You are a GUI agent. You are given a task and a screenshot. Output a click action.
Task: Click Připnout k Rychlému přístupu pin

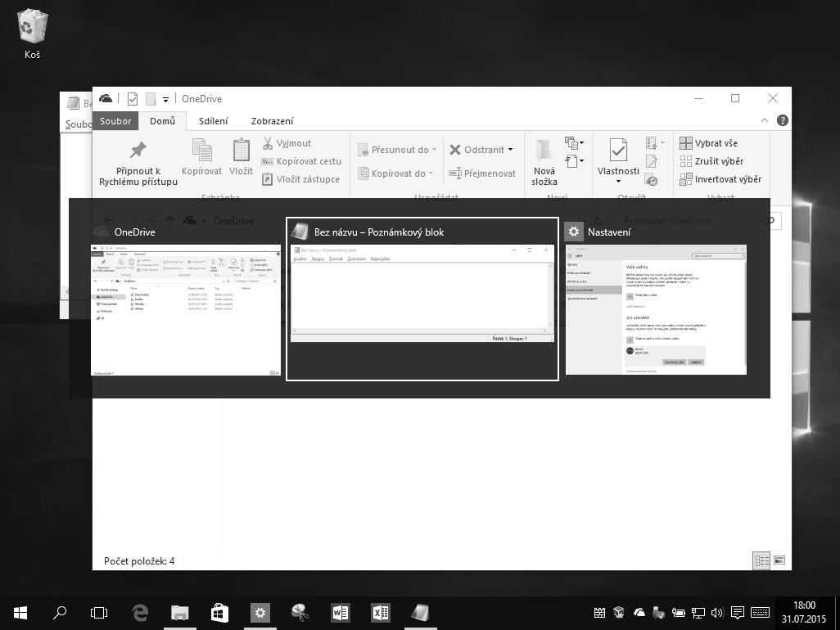coord(138,164)
